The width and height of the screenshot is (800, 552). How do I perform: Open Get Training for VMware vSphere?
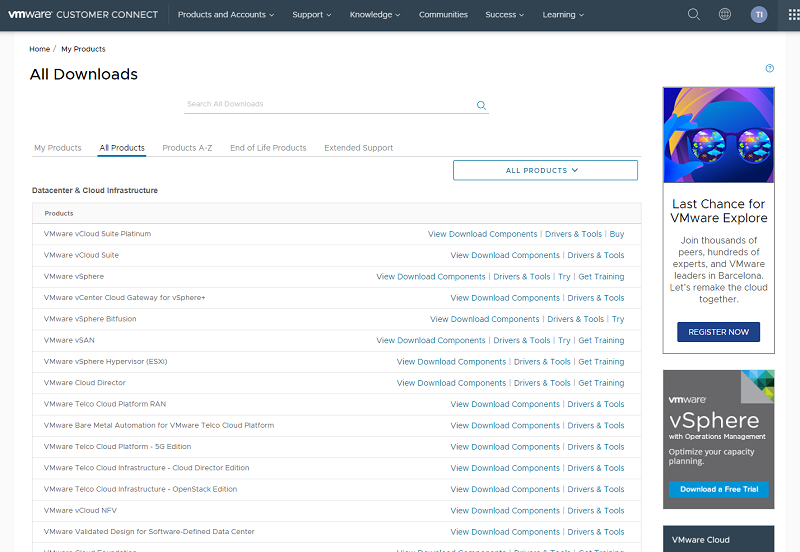point(601,277)
